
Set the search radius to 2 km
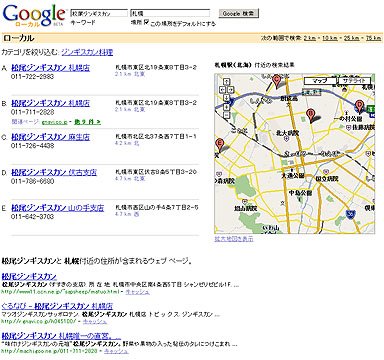[x=310, y=38]
